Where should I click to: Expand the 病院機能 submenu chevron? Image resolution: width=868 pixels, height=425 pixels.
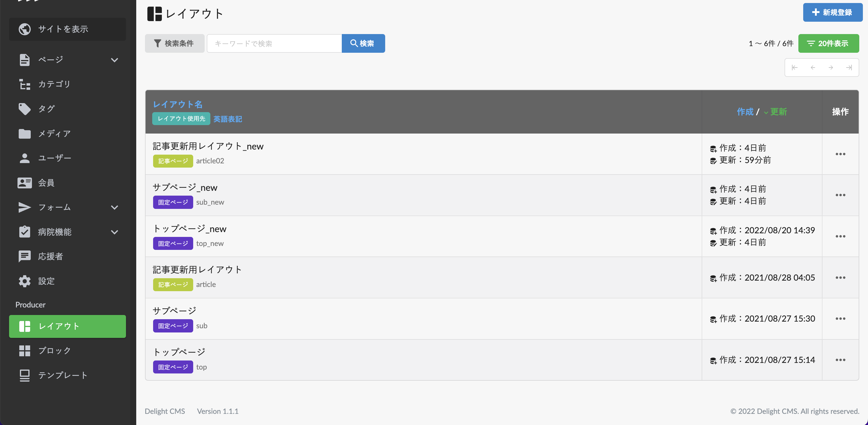pos(115,232)
